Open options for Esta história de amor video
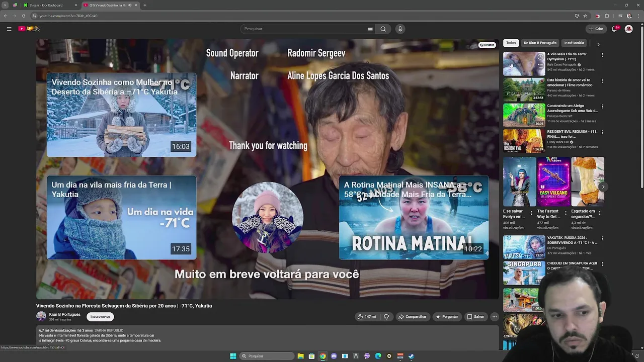The height and width of the screenshot is (362, 644). (602, 80)
